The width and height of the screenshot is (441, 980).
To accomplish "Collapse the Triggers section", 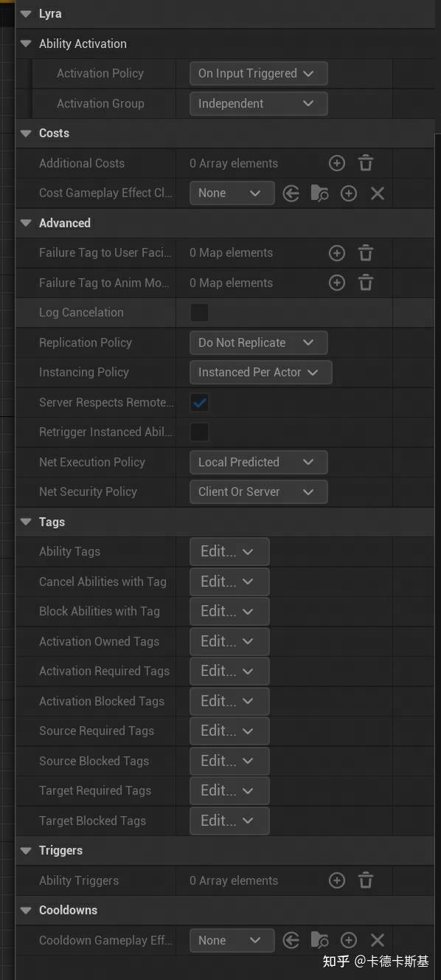I will (x=27, y=851).
